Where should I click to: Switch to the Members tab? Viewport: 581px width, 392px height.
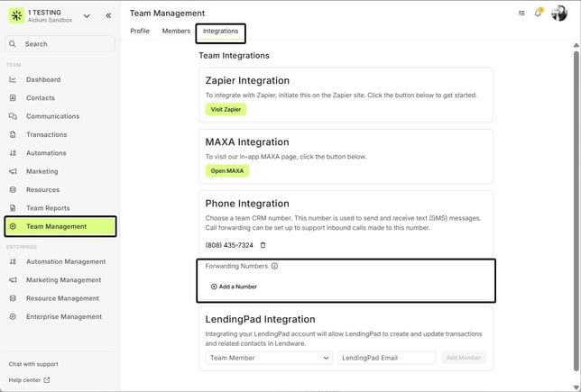(x=176, y=32)
